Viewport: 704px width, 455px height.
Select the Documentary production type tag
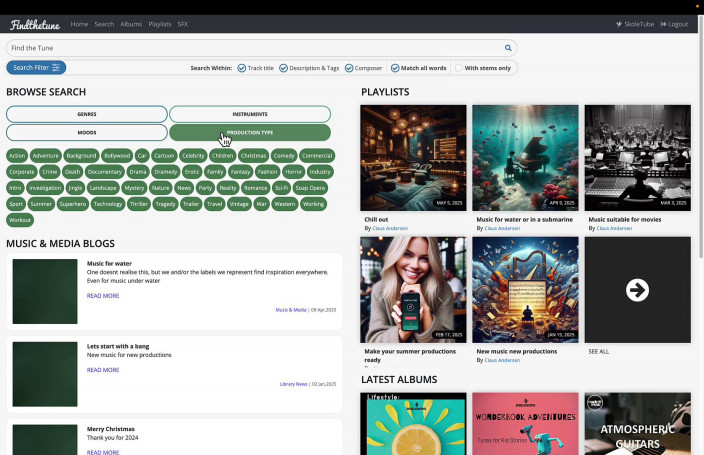coord(105,172)
